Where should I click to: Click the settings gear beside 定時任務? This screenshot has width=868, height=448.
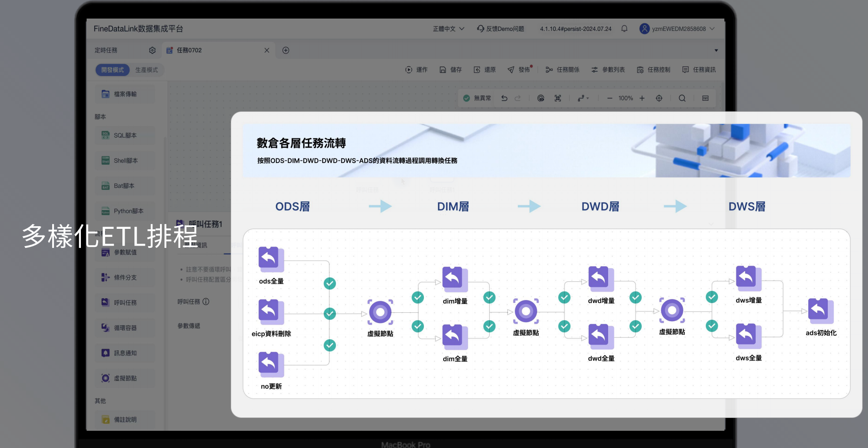coord(152,50)
